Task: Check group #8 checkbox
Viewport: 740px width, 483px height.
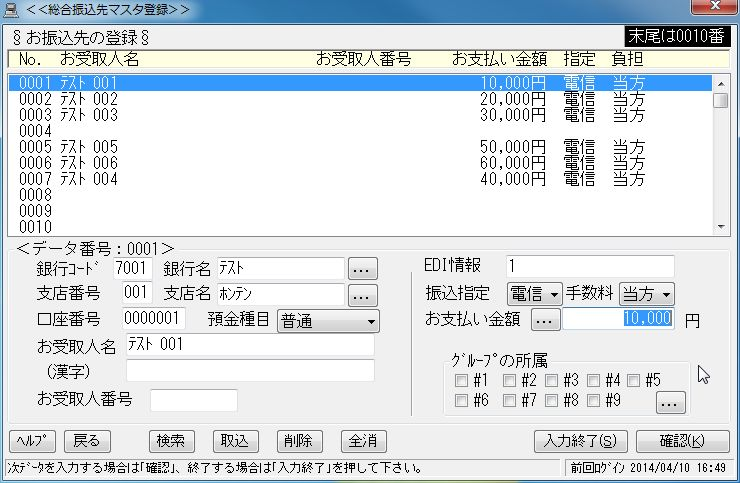Action: [x=551, y=400]
